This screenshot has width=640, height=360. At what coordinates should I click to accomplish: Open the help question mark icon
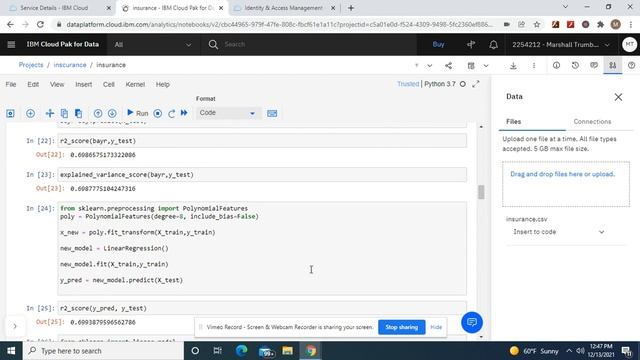coord(631,65)
